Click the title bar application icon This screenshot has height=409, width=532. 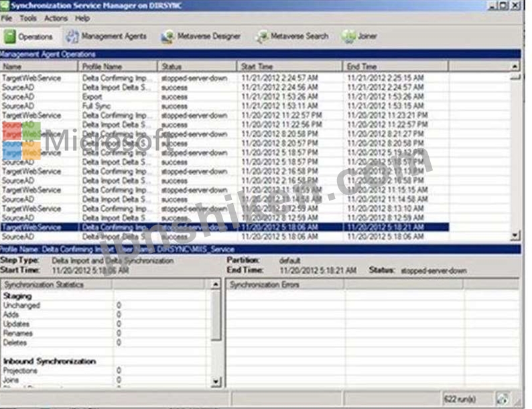tap(5, 5)
